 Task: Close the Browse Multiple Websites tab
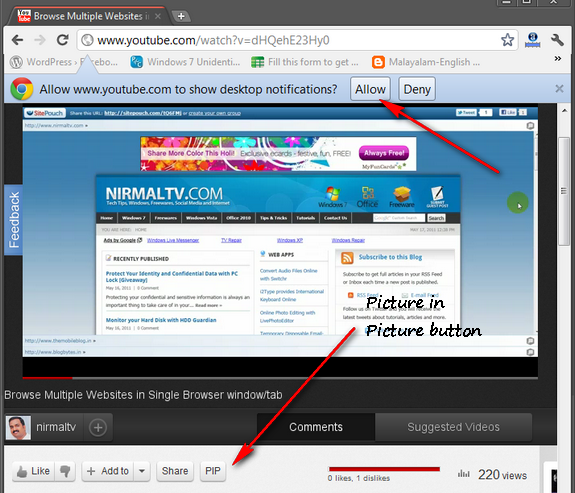click(158, 16)
